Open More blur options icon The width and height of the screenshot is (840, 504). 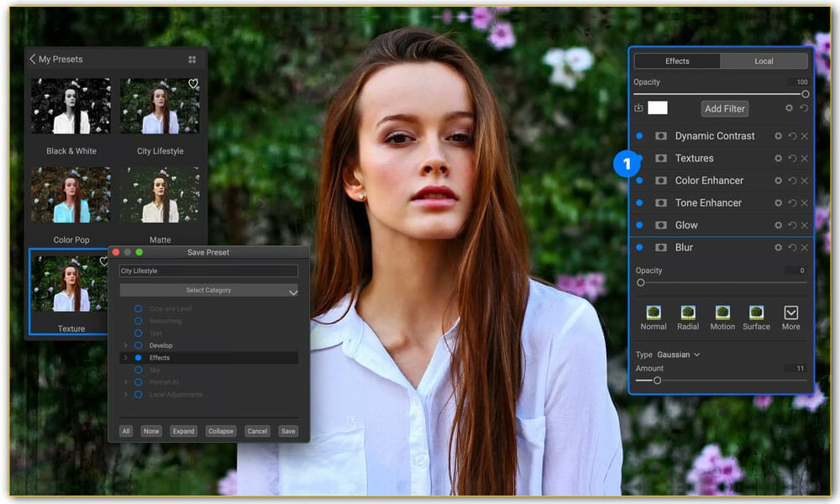790,313
